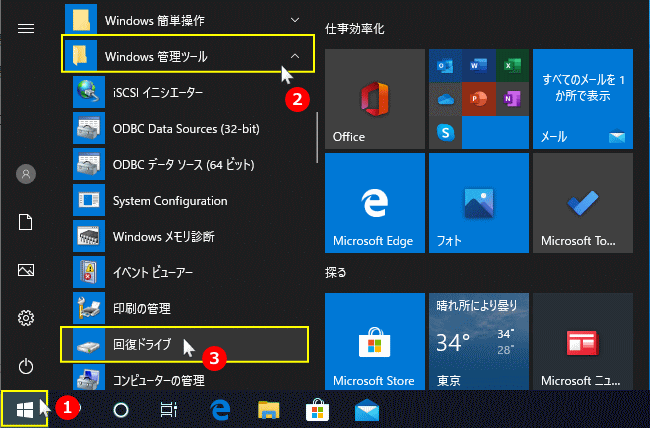Image resolution: width=650 pixels, height=428 pixels.
Task: Open Task View on the taskbar
Action: click(x=169, y=410)
